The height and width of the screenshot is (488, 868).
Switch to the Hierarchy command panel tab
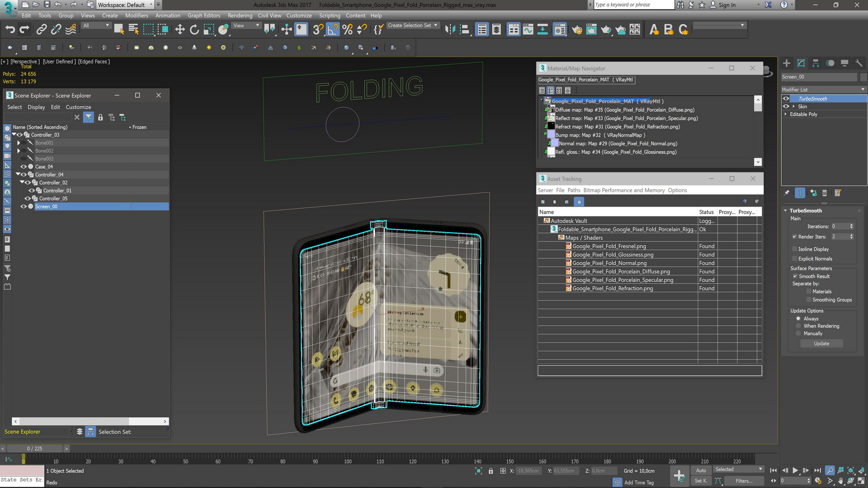pos(816,63)
